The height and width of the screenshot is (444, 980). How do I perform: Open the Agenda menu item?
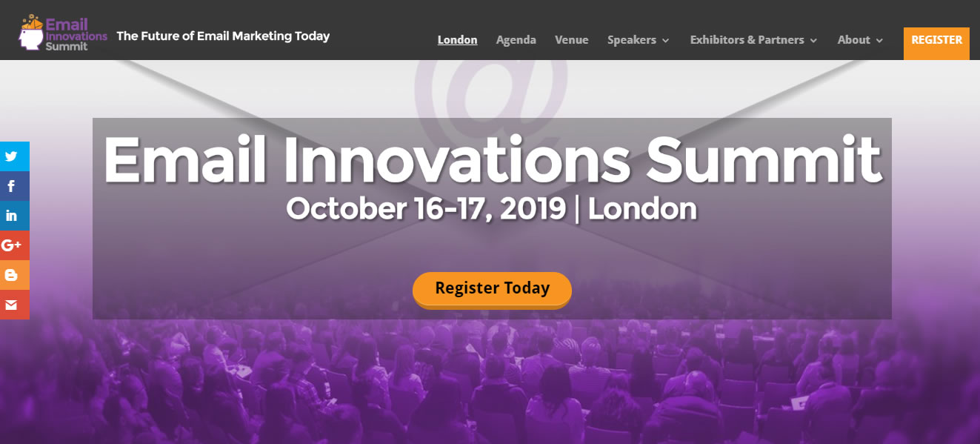pos(516,40)
